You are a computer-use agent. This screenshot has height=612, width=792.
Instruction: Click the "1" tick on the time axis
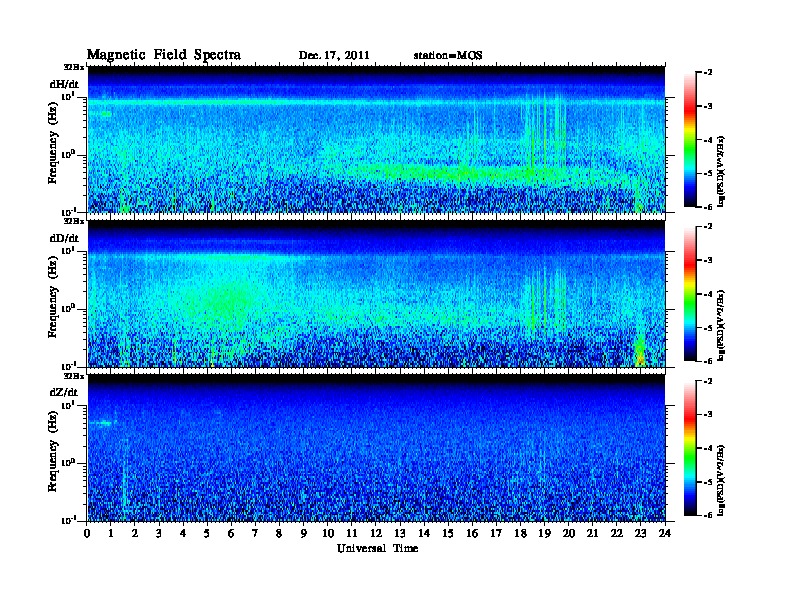click(111, 533)
